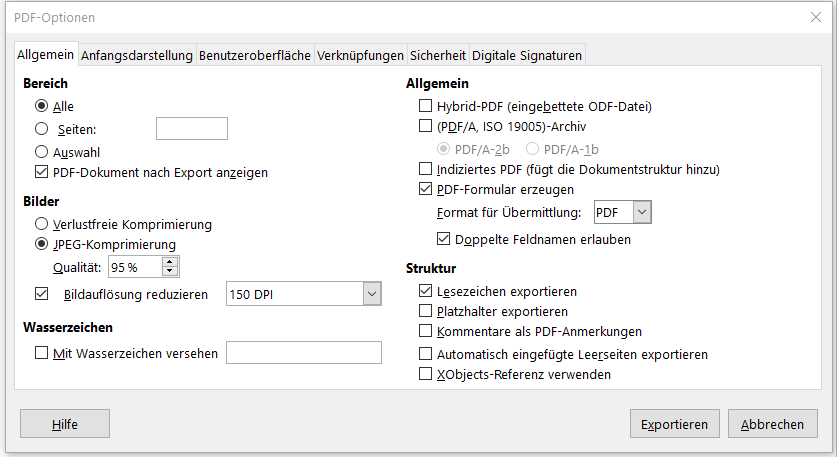Open Format für Übermittlung dropdown
Screen dimensions: 837x457
pos(642,212)
